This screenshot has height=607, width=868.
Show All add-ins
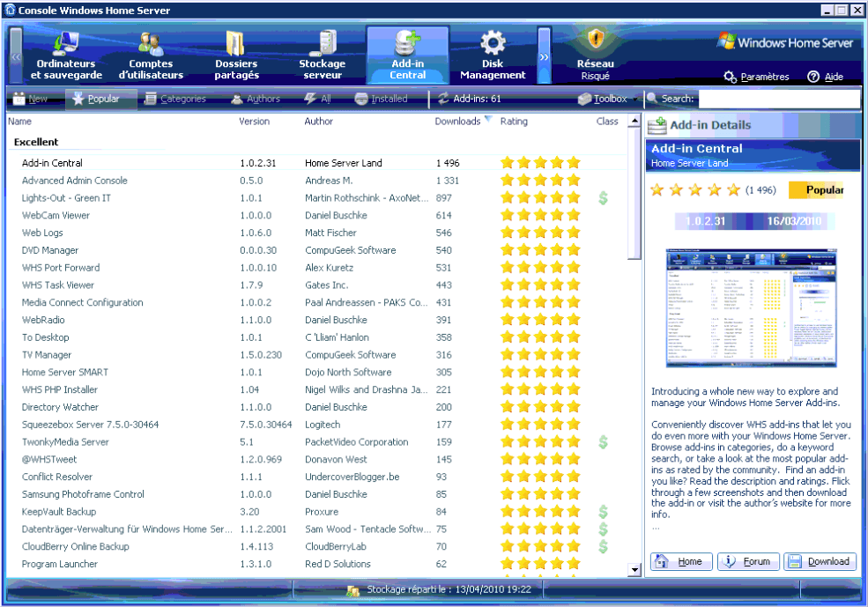pos(318,99)
